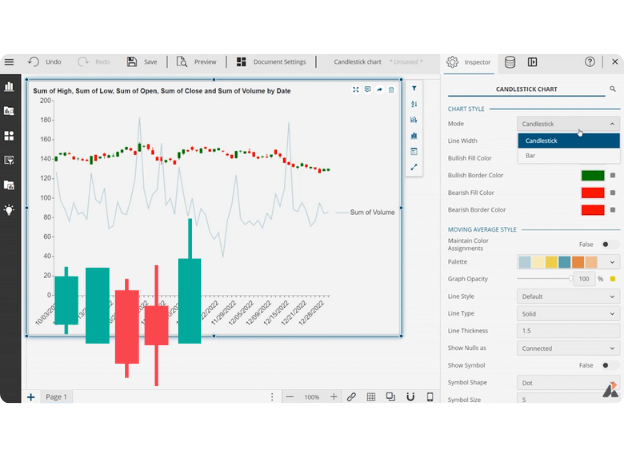Open the grid widgets sidebar icon
624x457 pixels.
(9, 136)
